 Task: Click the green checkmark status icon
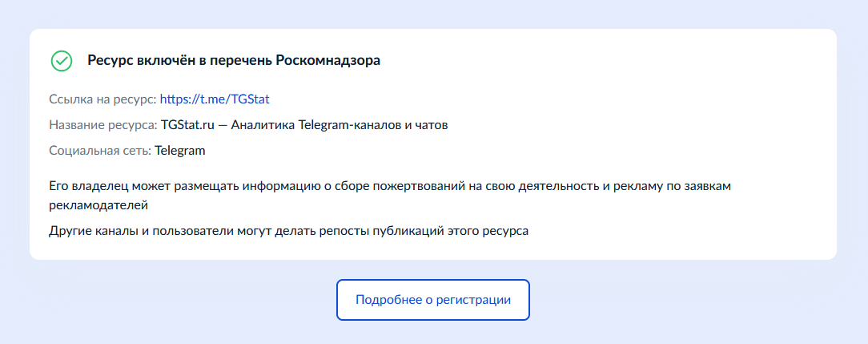[62, 61]
